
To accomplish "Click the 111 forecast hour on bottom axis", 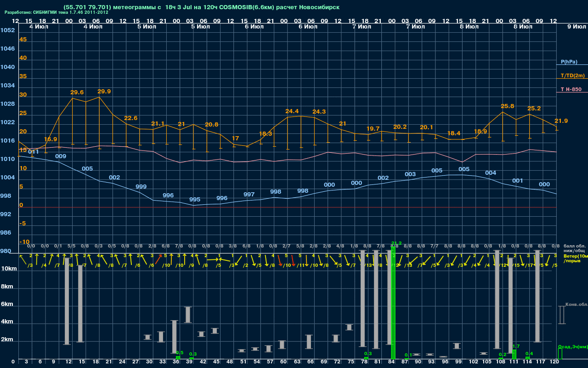I will pyautogui.click(x=514, y=362).
